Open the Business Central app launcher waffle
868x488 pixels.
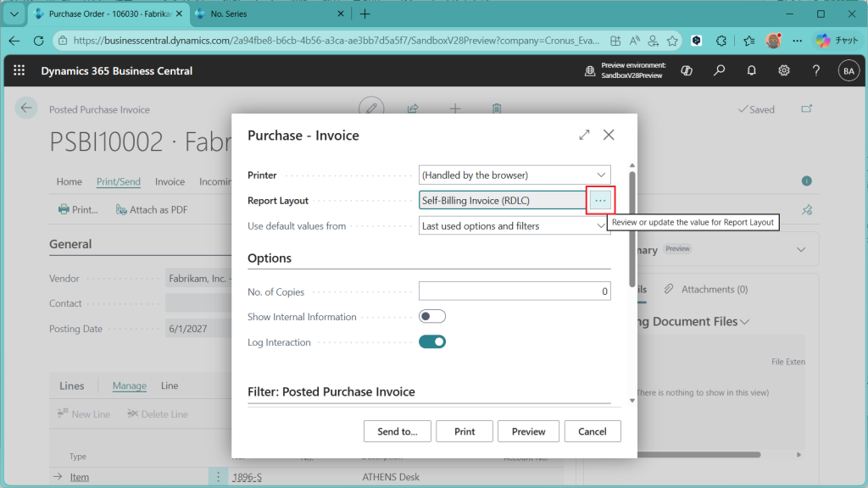(x=19, y=71)
